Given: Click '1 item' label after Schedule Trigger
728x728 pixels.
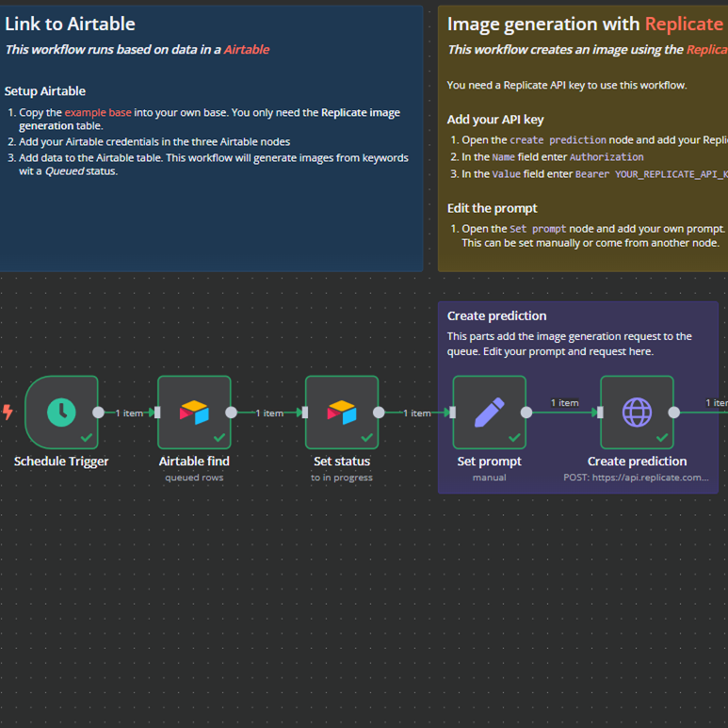Looking at the screenshot, I should 129,413.
